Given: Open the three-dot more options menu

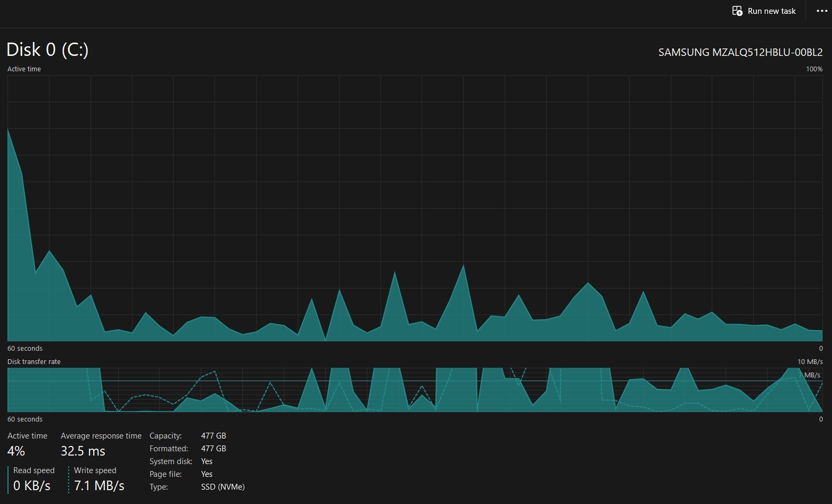Looking at the screenshot, I should click(x=821, y=11).
